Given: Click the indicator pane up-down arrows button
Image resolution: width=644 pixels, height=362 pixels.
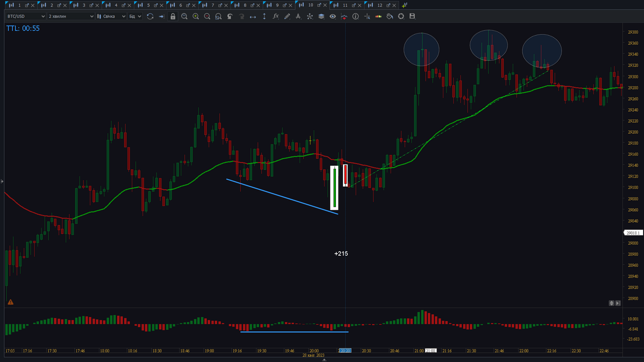Looking at the screenshot, I should [x=612, y=303].
